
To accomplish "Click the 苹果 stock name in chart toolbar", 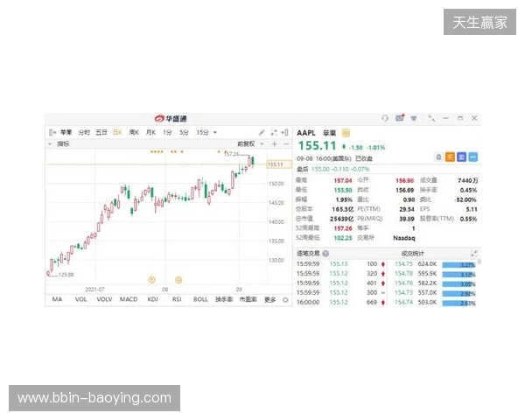I will pos(66,132).
